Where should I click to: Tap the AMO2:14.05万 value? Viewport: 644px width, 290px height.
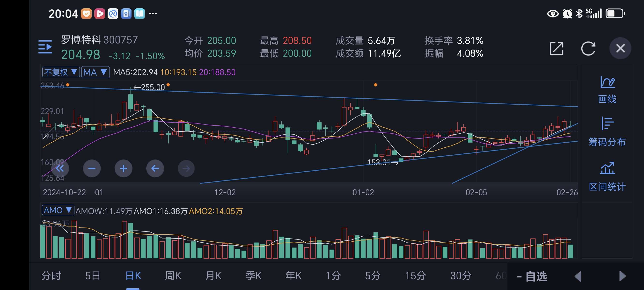pyautogui.click(x=216, y=211)
